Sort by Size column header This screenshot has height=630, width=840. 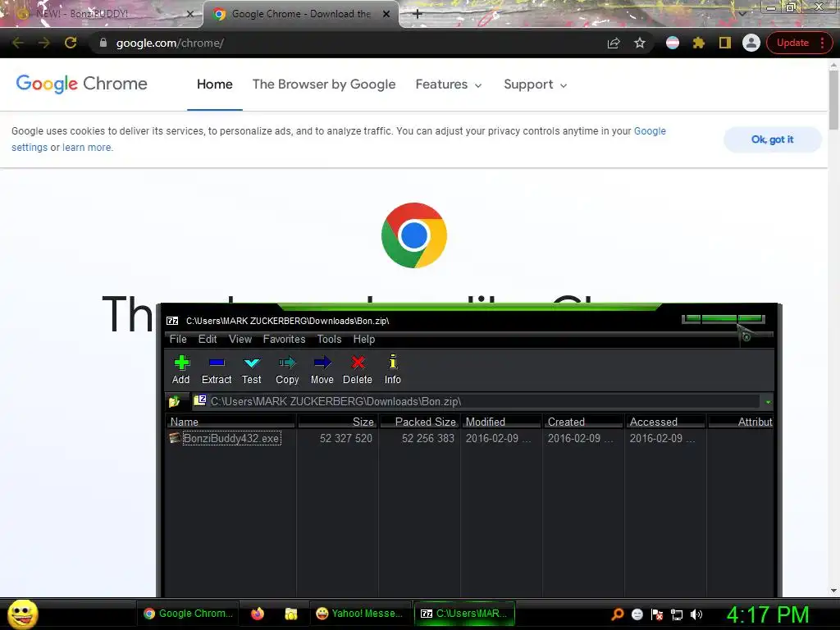tap(337, 422)
